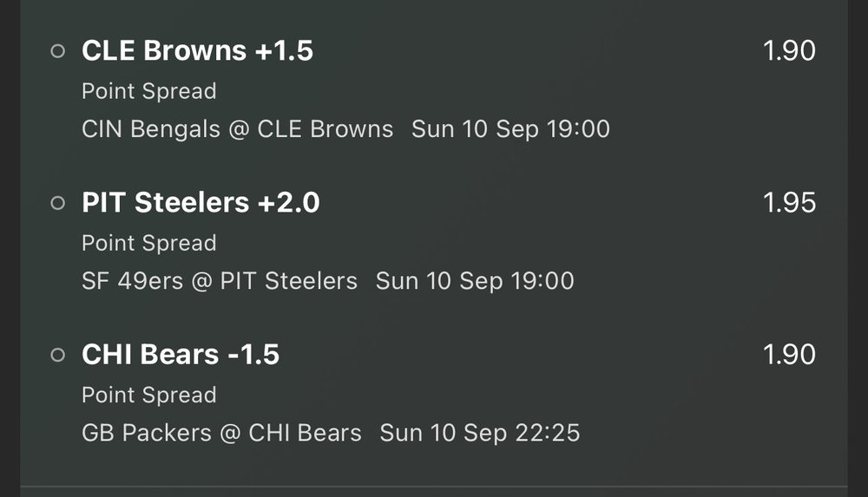Click Point Spread label under PIT Steelers
Screen dimensions: 868x497
click(x=149, y=243)
